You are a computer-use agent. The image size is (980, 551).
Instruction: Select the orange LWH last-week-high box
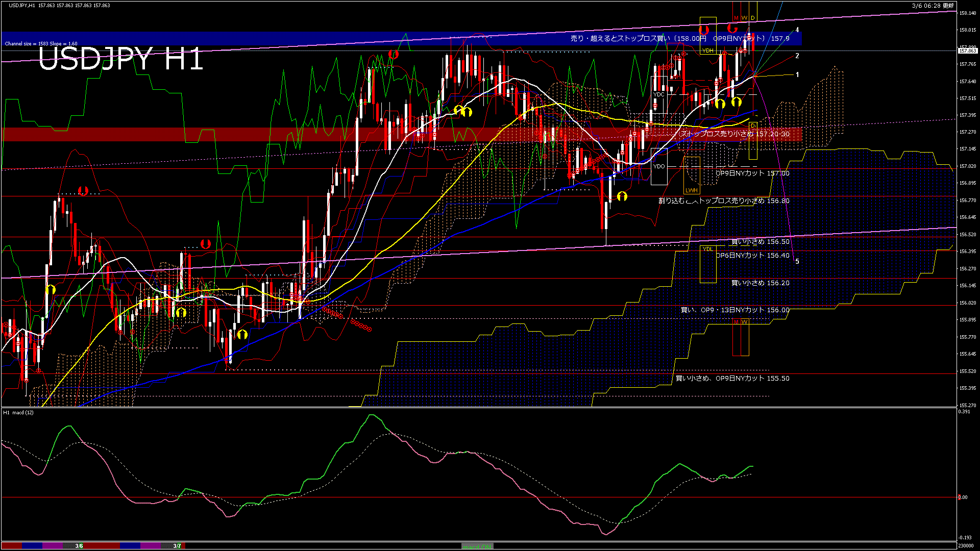tap(691, 190)
